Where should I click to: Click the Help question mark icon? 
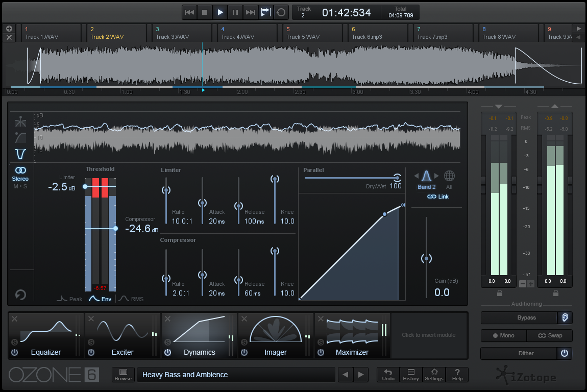(457, 375)
